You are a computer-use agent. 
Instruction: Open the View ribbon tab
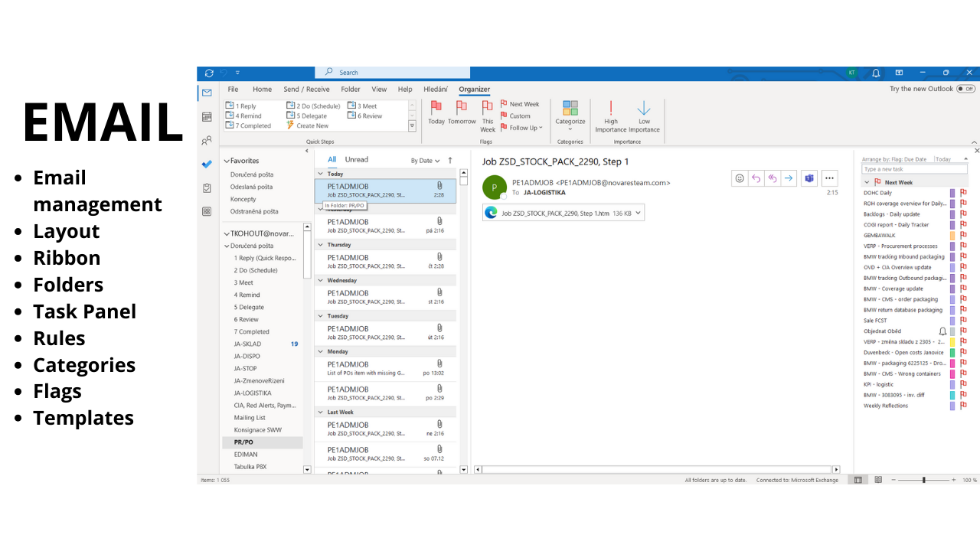click(x=379, y=90)
